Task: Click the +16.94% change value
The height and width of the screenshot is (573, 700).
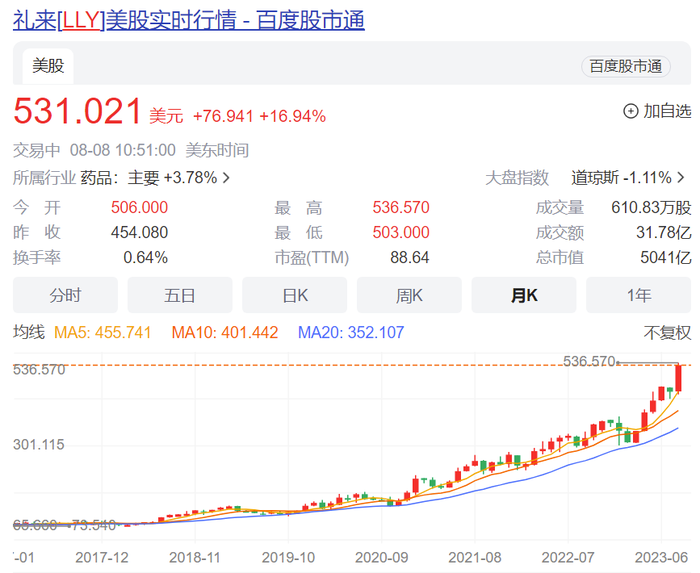Action: 292,116
